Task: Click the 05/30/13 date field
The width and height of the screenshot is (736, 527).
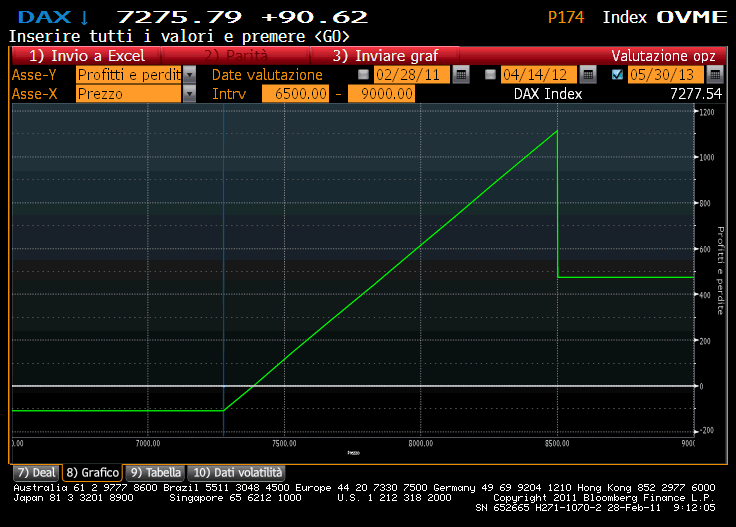Action: pyautogui.click(x=665, y=75)
